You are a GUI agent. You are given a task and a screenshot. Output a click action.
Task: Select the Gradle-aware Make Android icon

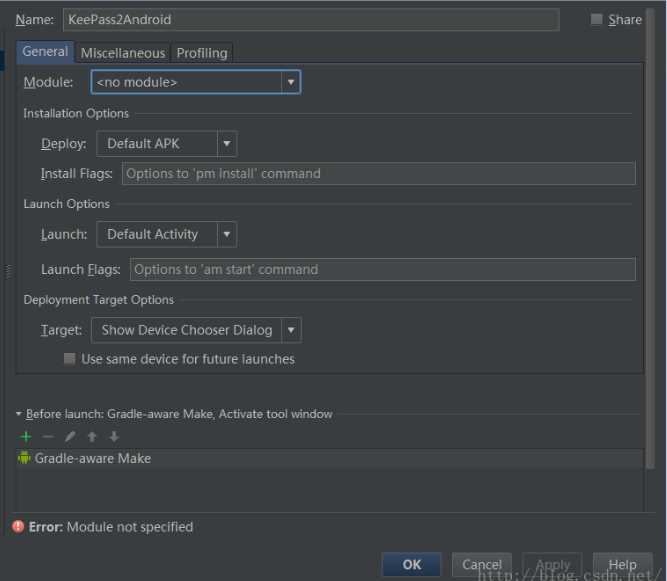pyautogui.click(x=24, y=458)
